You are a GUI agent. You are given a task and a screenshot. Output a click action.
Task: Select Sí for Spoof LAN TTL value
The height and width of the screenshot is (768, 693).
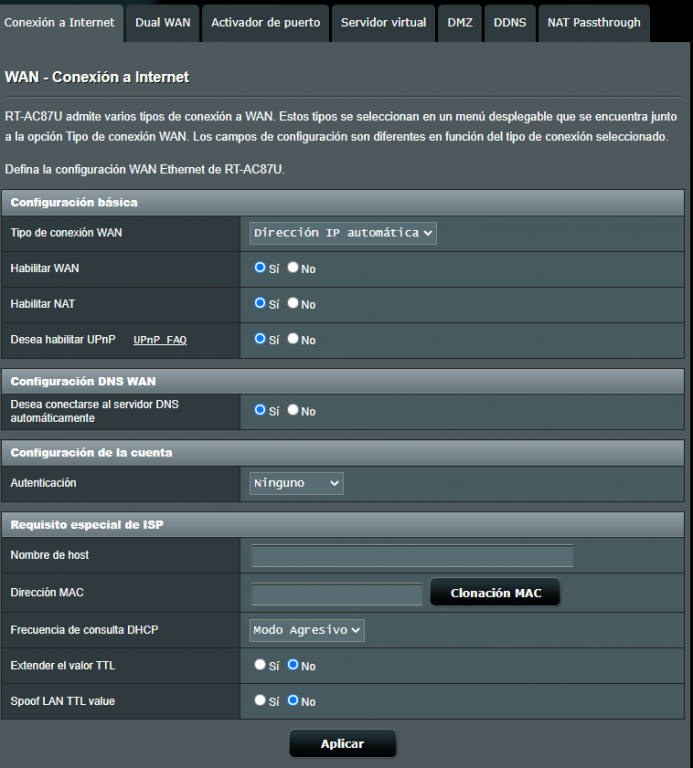260,700
